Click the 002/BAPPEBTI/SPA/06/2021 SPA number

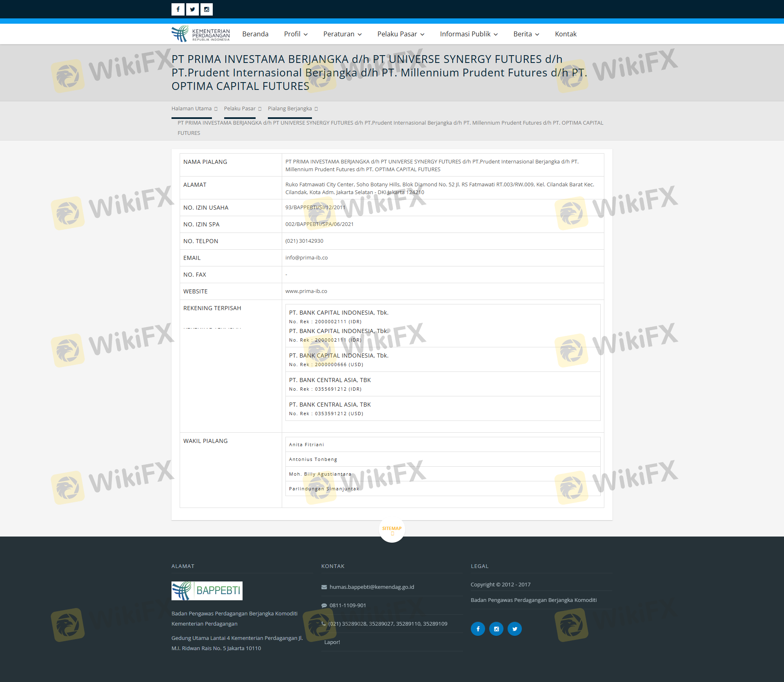(x=319, y=224)
